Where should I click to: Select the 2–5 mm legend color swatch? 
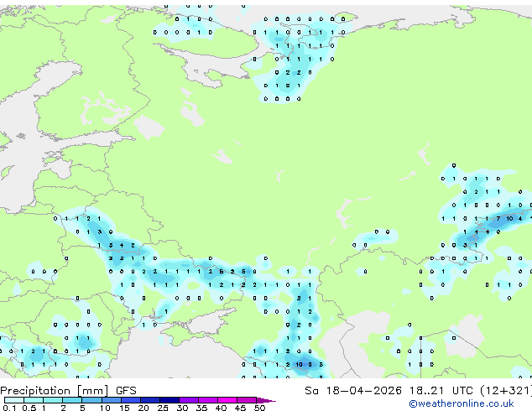pos(72,400)
